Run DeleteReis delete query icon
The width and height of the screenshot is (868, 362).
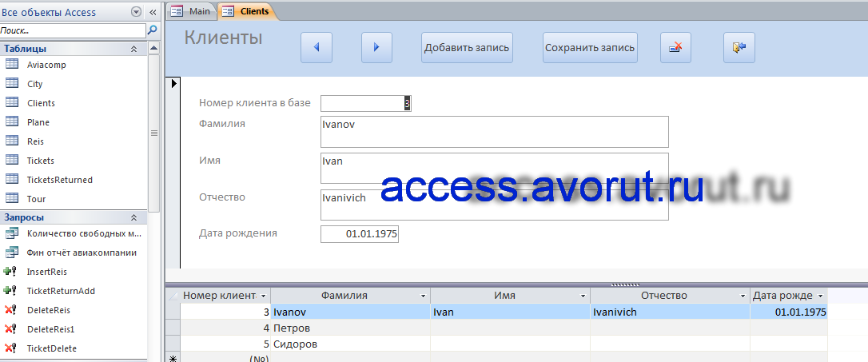point(10,310)
